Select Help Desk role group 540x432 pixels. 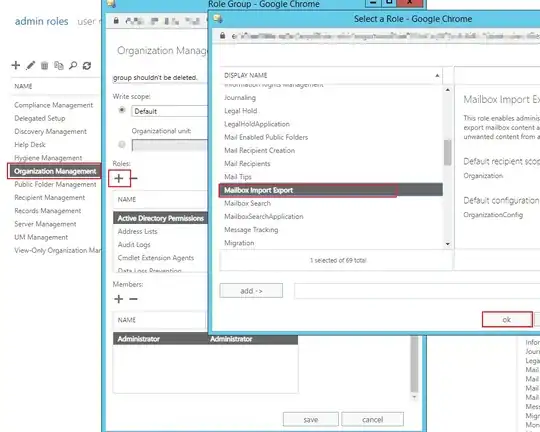pyautogui.click(x=30, y=145)
